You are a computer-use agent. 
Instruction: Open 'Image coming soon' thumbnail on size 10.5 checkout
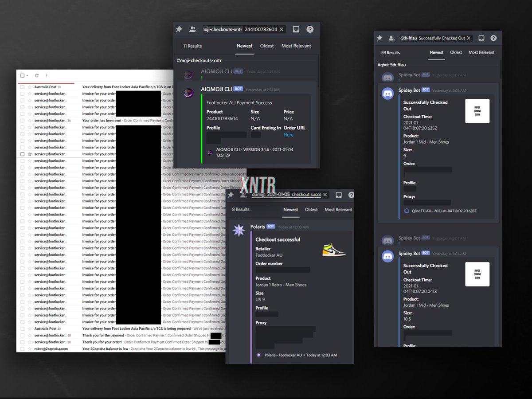(477, 274)
